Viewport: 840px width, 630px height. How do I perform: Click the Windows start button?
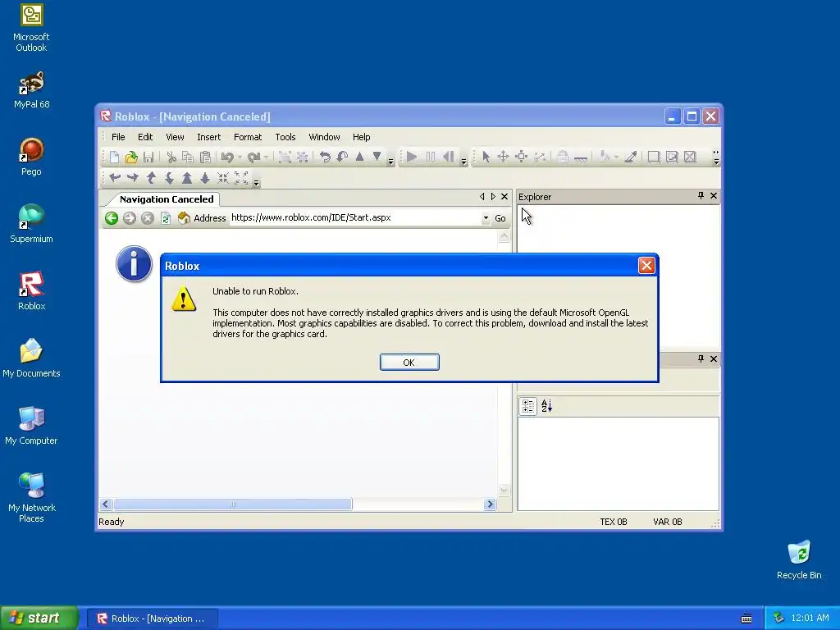point(39,618)
